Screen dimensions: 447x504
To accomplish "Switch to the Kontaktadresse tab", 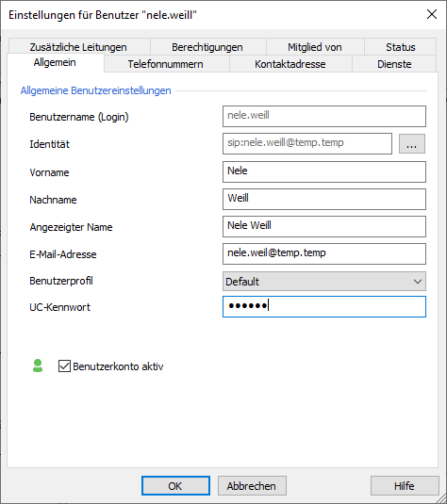I will [x=290, y=64].
